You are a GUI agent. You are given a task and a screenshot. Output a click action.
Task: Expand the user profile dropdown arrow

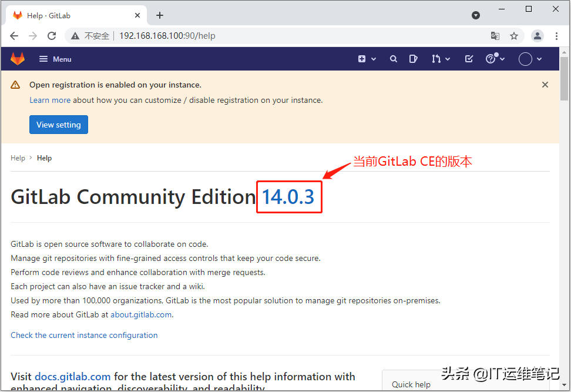(539, 59)
